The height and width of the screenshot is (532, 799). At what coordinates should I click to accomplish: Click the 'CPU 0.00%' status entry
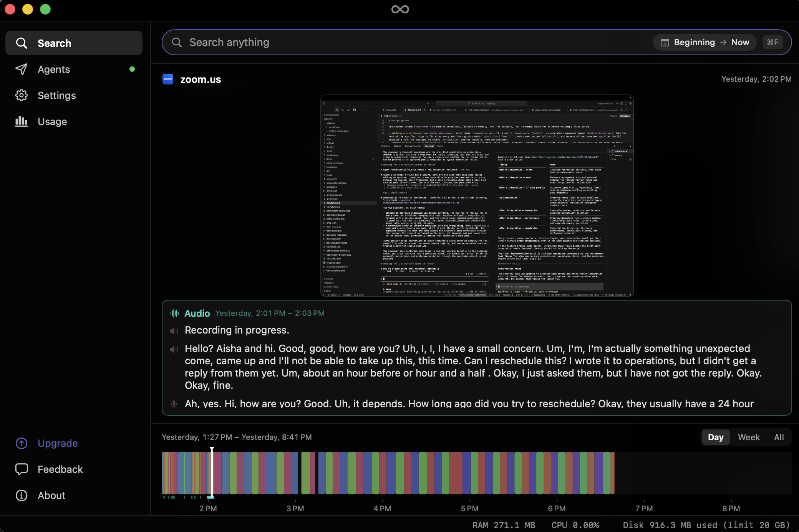575,525
